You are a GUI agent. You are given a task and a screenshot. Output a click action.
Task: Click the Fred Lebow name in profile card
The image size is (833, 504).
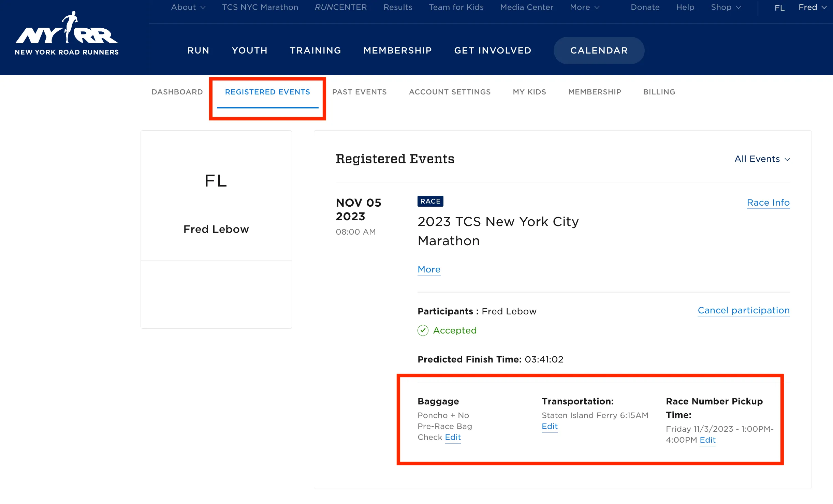216,229
